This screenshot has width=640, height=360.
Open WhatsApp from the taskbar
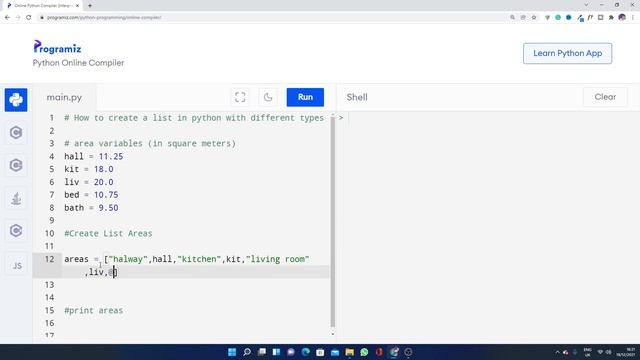364,352
